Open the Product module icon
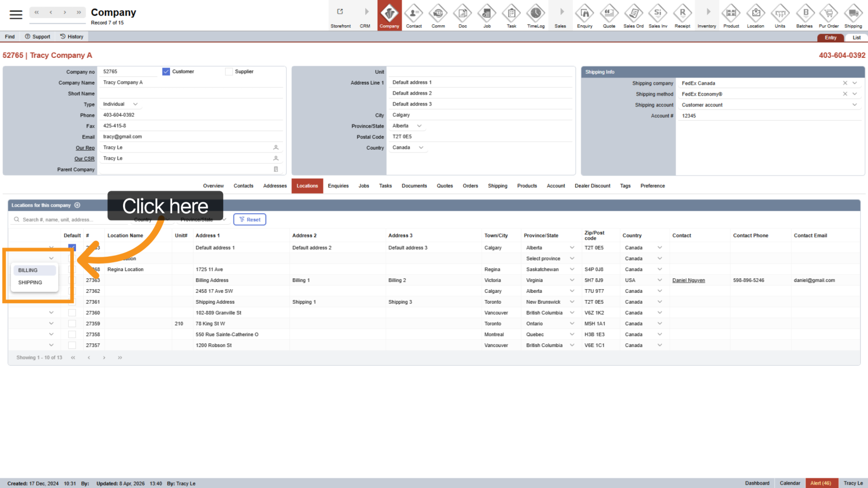 point(731,15)
